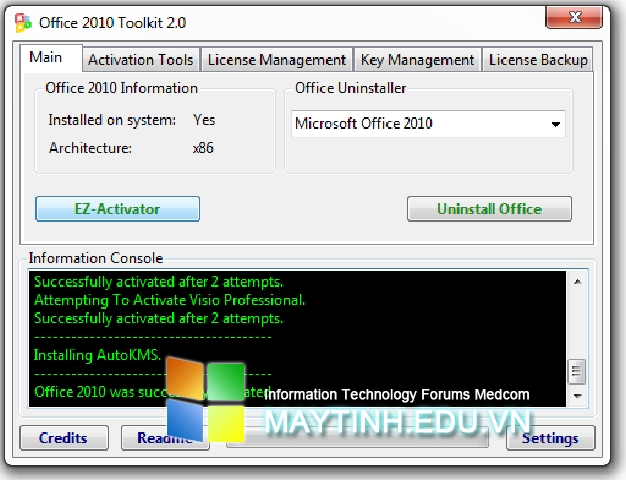Click the 'Architecture:' label
The width and height of the screenshot is (626, 480).
coord(90,148)
